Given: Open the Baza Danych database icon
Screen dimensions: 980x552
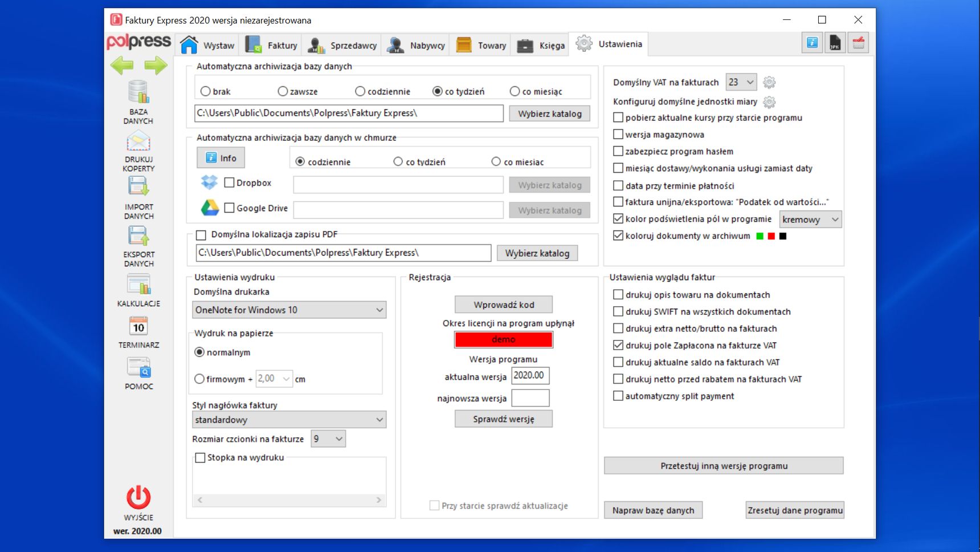Looking at the screenshot, I should (138, 92).
